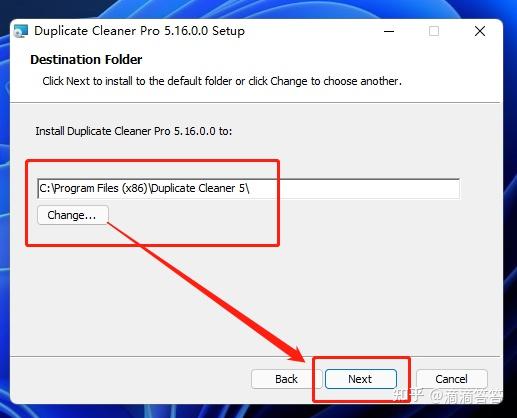Click the "C:\Program Files (x86)" portion of path

pos(93,189)
